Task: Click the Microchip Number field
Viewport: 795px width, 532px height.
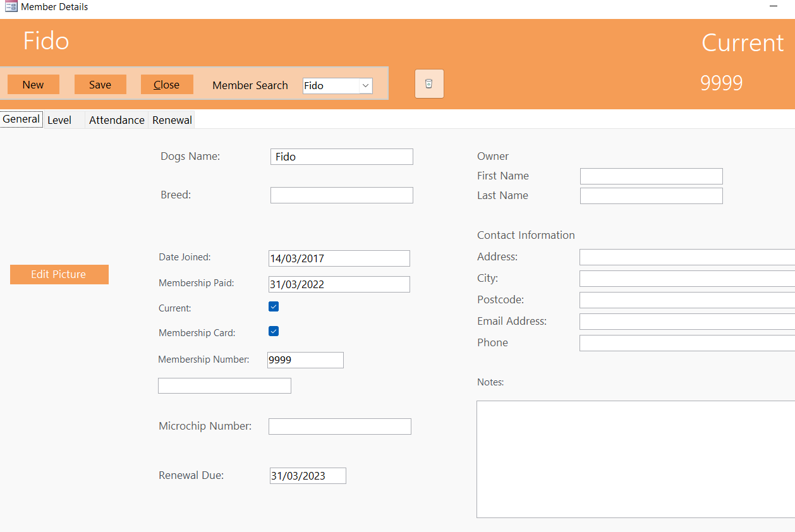Action: tap(339, 426)
